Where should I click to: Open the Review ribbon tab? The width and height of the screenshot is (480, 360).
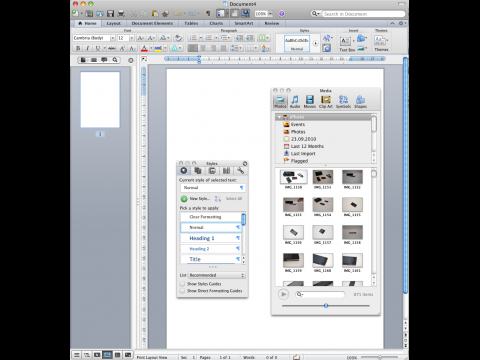coord(272,23)
